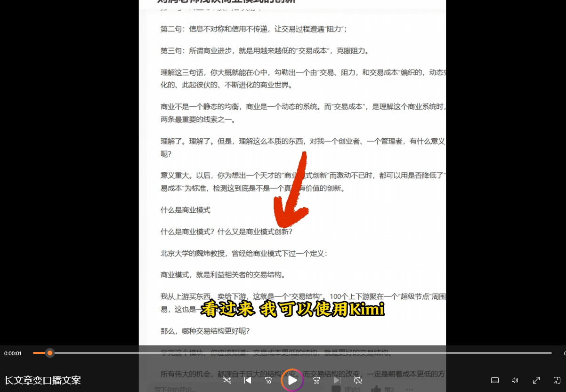Go to the previous track
The image size is (566, 392).
pyautogui.click(x=248, y=380)
